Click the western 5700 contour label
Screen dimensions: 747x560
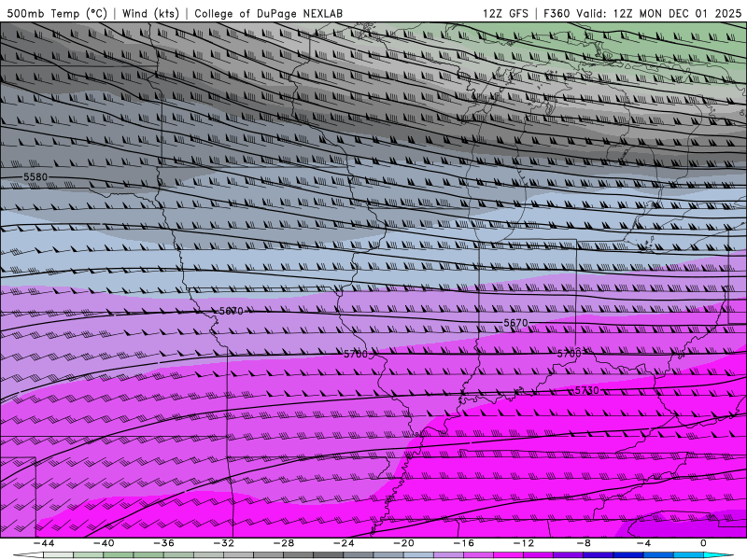click(356, 354)
